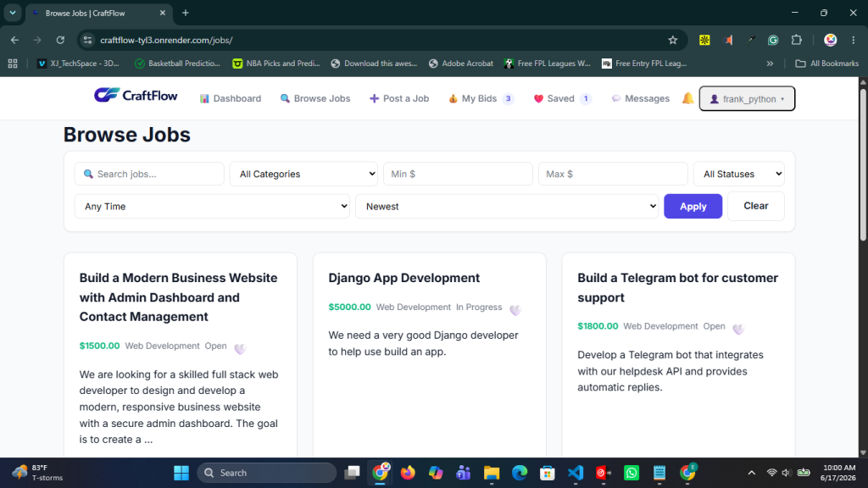Click the Apply filters button

693,207
